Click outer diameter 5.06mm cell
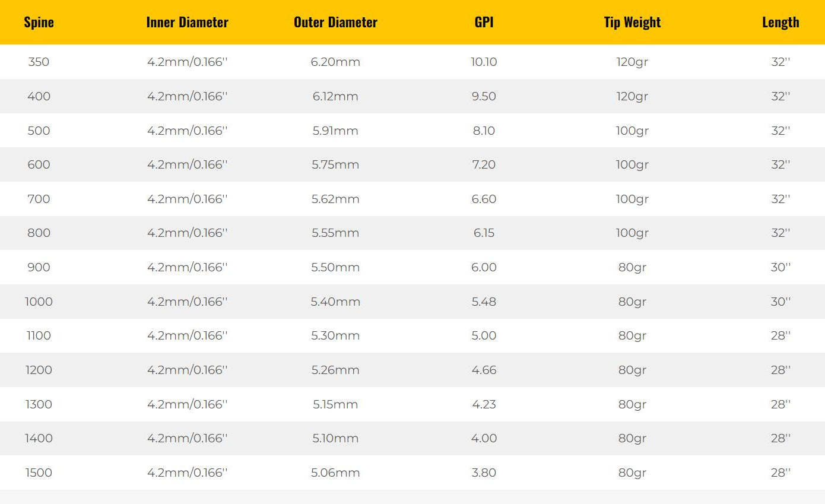Viewport: 825px width, 504px height. 335,473
